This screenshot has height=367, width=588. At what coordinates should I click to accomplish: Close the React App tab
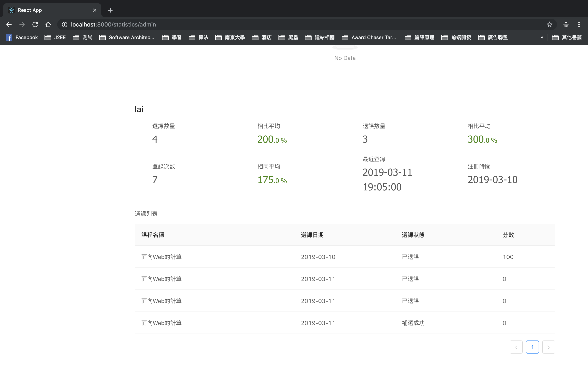pos(95,10)
